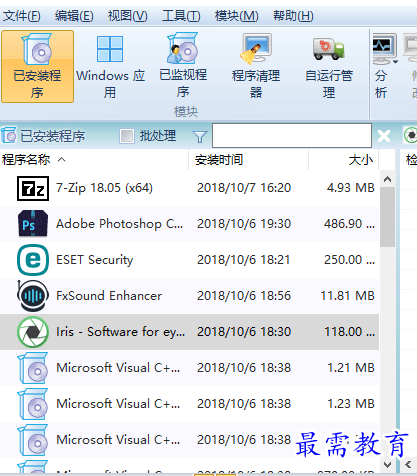
Task: Click install time 2018/10/6 18:21
Action: [x=244, y=260]
